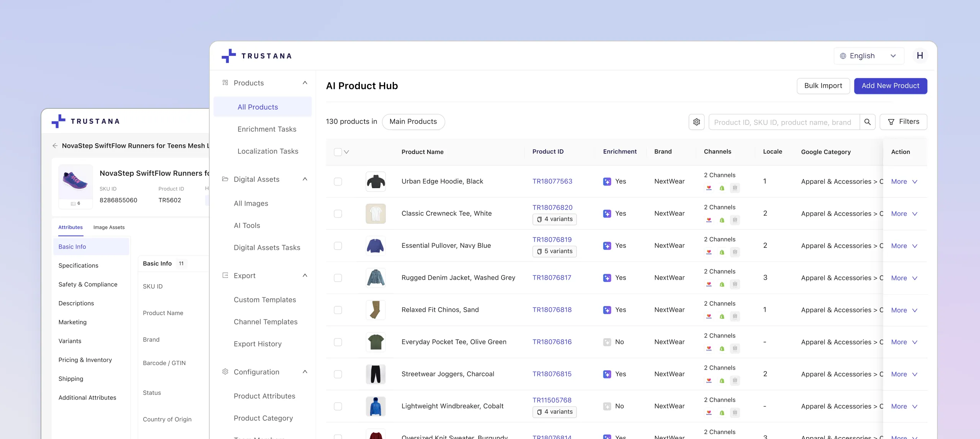
Task: Tick the Streetwear Joggers row checkbox
Action: 338,374
